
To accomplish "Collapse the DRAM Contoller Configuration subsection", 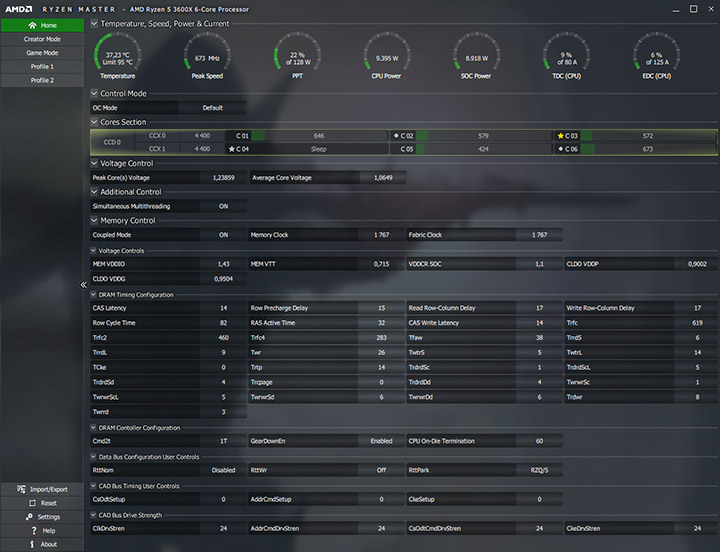I will [93, 428].
